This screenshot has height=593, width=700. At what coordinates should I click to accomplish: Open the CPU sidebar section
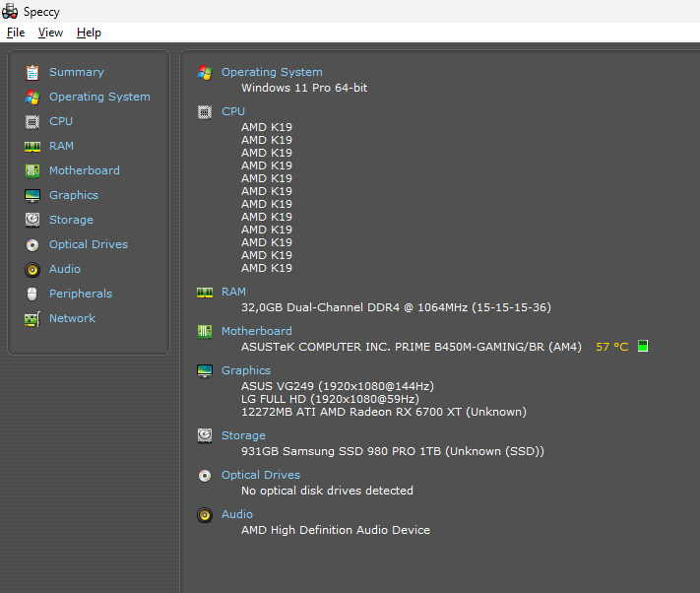61,121
